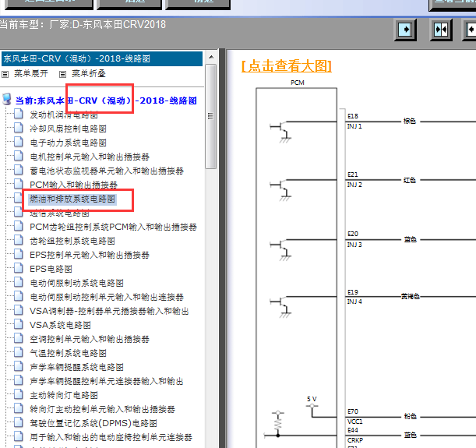Click the right-arrow panel layout button
The height and width of the screenshot is (448, 476).
405,30
